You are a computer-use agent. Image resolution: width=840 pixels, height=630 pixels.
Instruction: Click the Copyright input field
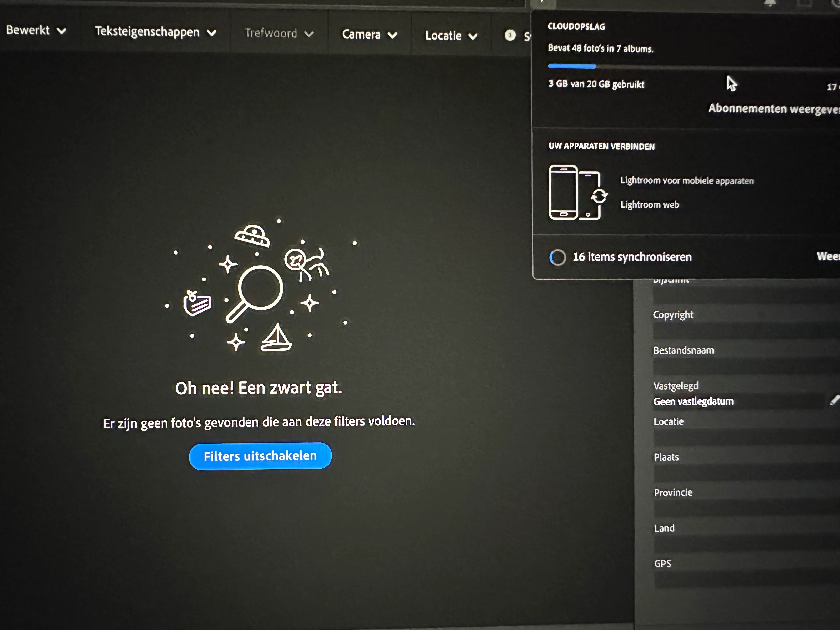744,331
